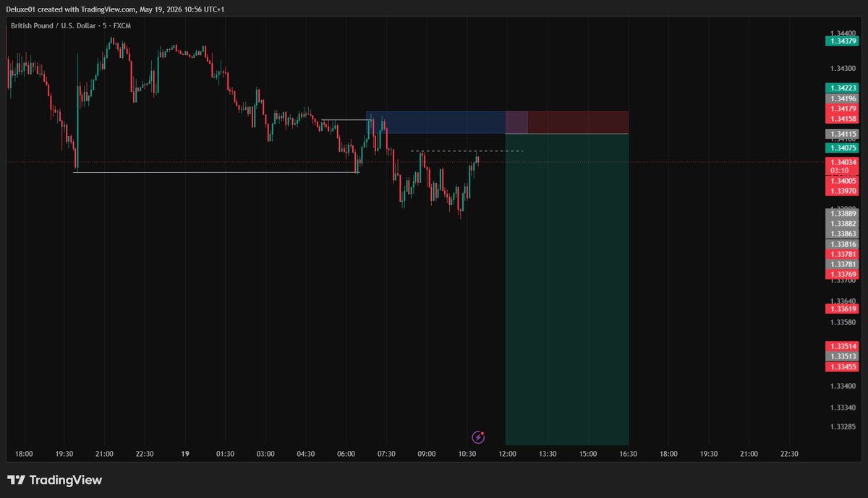This screenshot has width=868, height=498.
Task: Select the British Pound / U.S. Dollar chart title
Action: point(71,25)
